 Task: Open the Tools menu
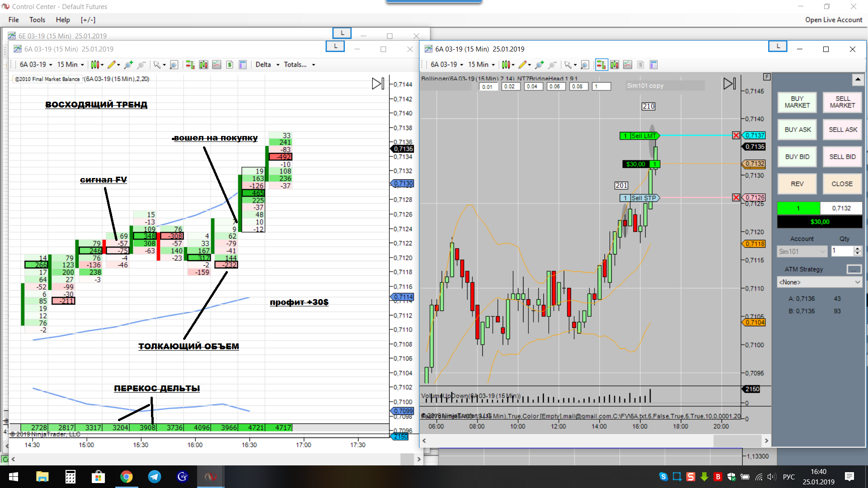tap(37, 19)
